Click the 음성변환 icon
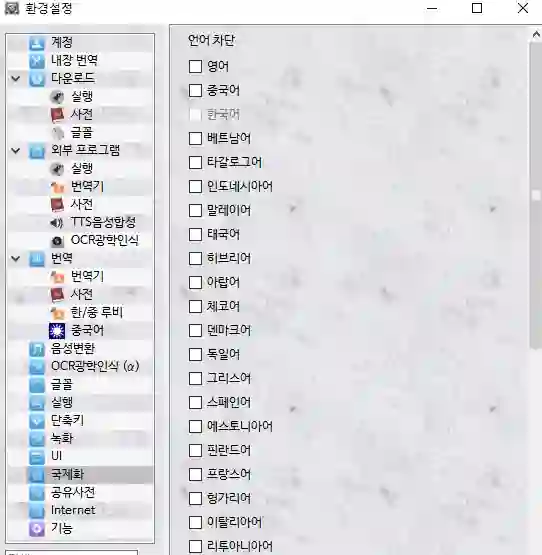The image size is (542, 555). 37,349
